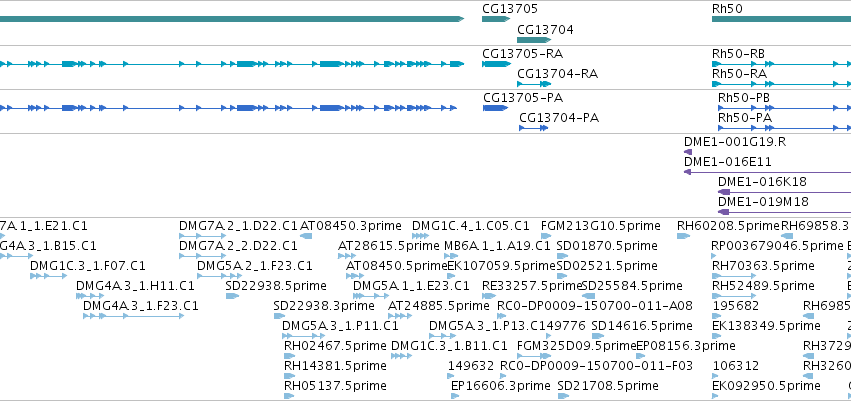The width and height of the screenshot is (851, 401).
Task: Open the CG13705-RA transcript label
Action: click(x=522, y=54)
